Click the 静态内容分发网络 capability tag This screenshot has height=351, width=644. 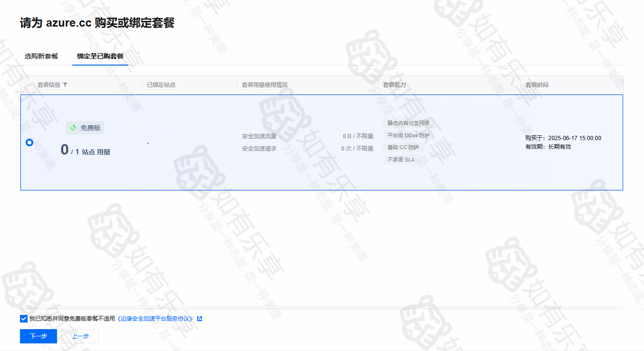(408, 123)
